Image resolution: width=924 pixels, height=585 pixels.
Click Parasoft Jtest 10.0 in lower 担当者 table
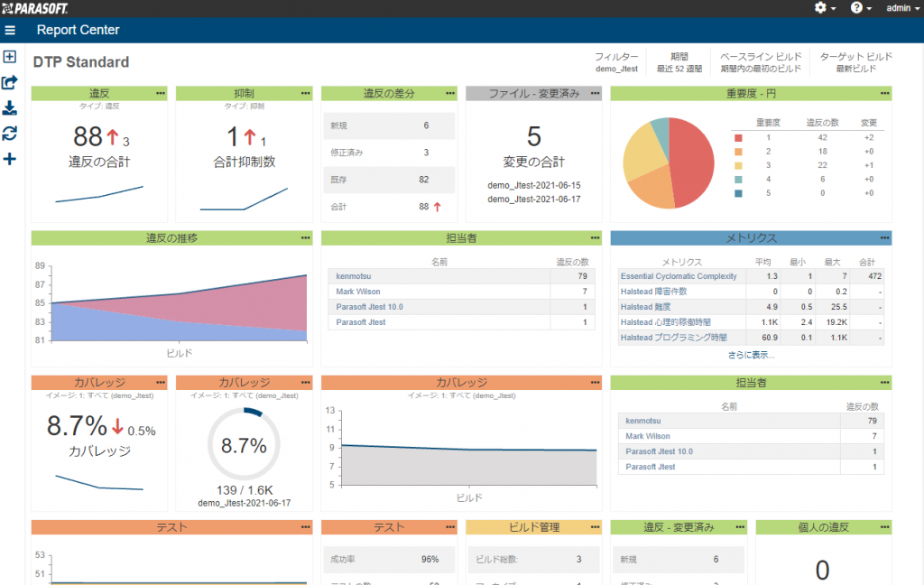click(x=659, y=451)
